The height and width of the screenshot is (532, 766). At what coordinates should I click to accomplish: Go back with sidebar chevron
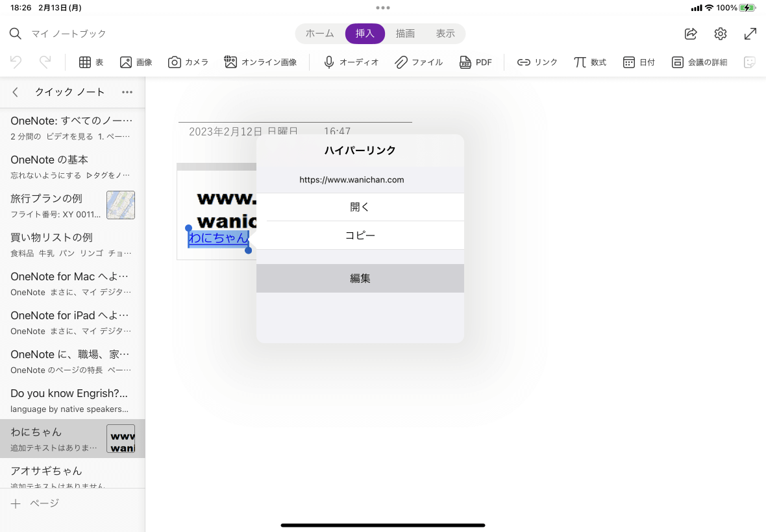pos(15,91)
